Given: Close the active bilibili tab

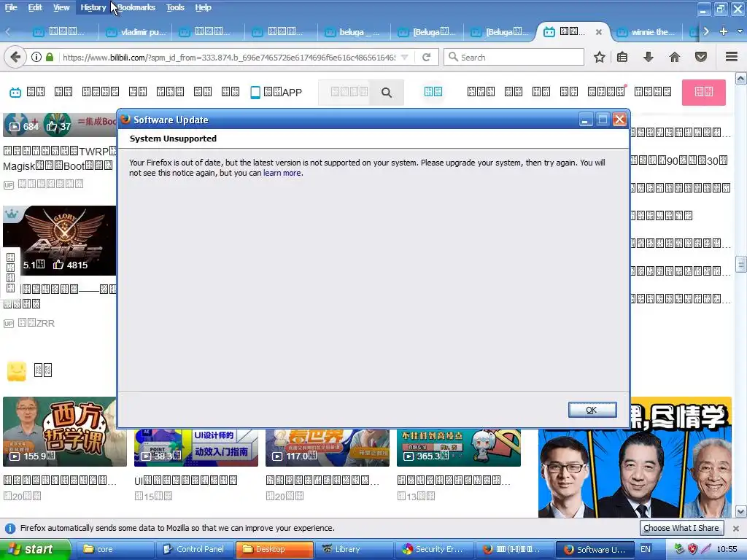Looking at the screenshot, I should point(599,32).
